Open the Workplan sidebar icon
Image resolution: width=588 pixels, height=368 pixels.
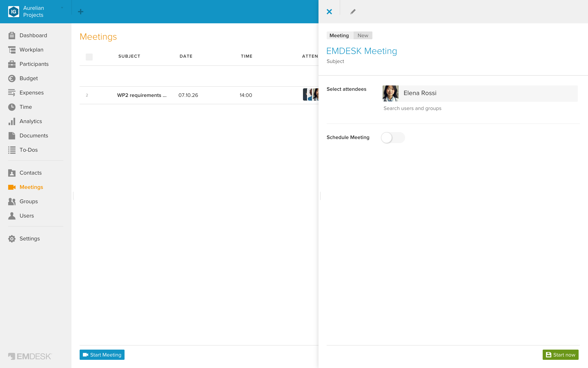click(12, 50)
